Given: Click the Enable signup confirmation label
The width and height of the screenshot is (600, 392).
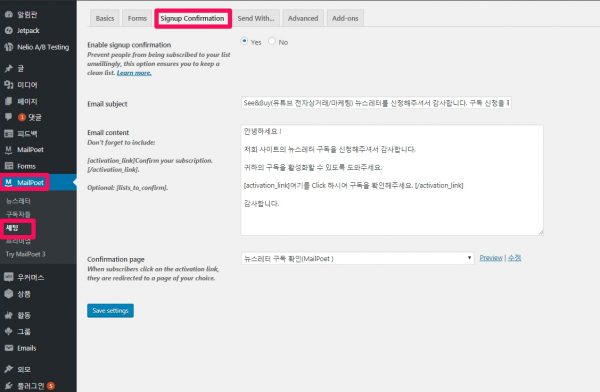Looking at the screenshot, I should (x=129, y=45).
